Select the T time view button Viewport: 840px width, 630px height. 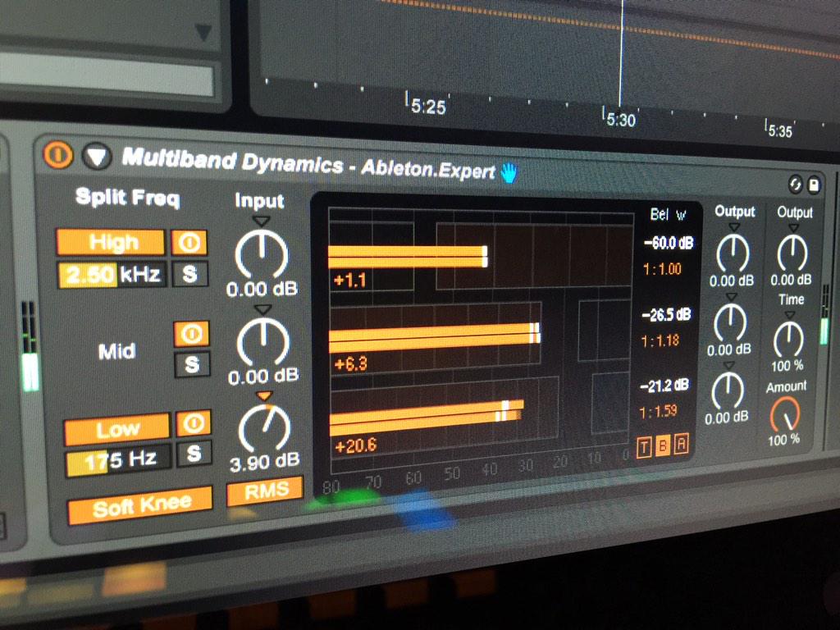[x=645, y=447]
